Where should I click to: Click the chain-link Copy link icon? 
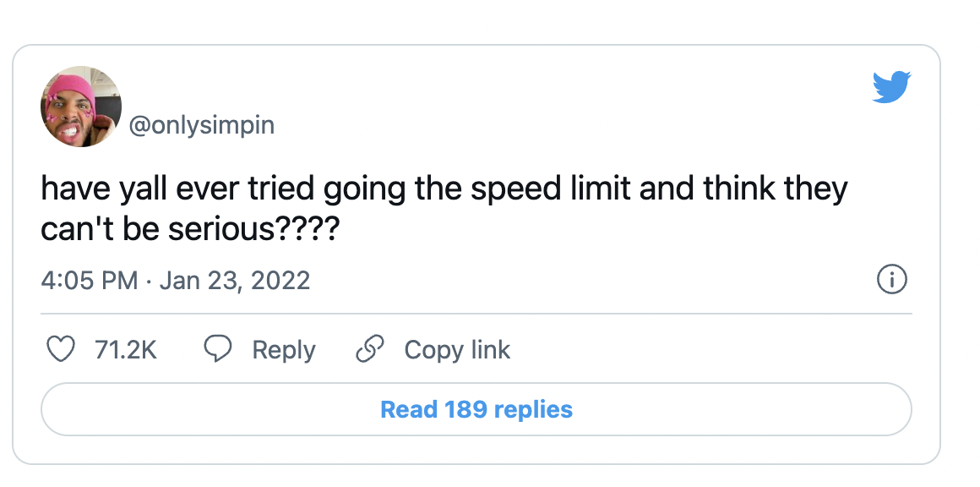[x=369, y=348]
